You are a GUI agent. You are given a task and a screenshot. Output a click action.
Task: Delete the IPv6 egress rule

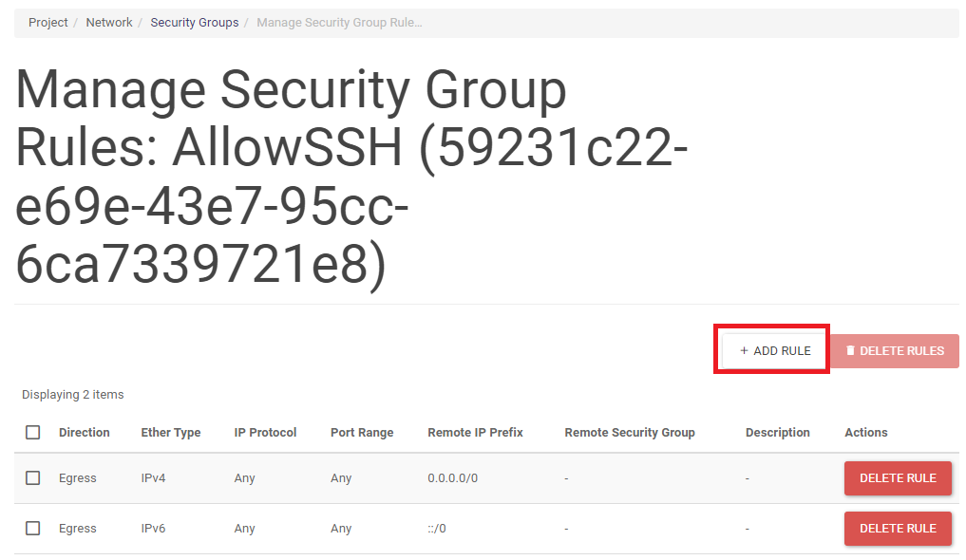pos(898,529)
